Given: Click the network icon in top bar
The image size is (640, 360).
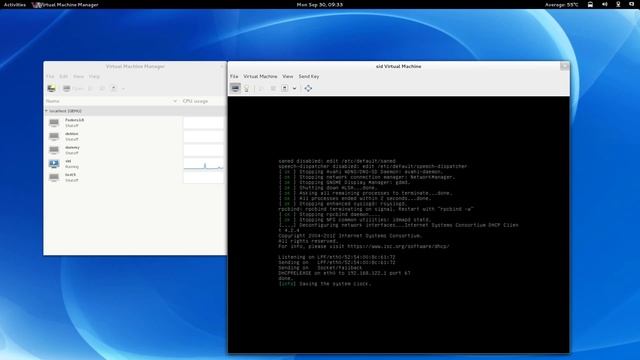Looking at the screenshot, I should pos(618,4).
